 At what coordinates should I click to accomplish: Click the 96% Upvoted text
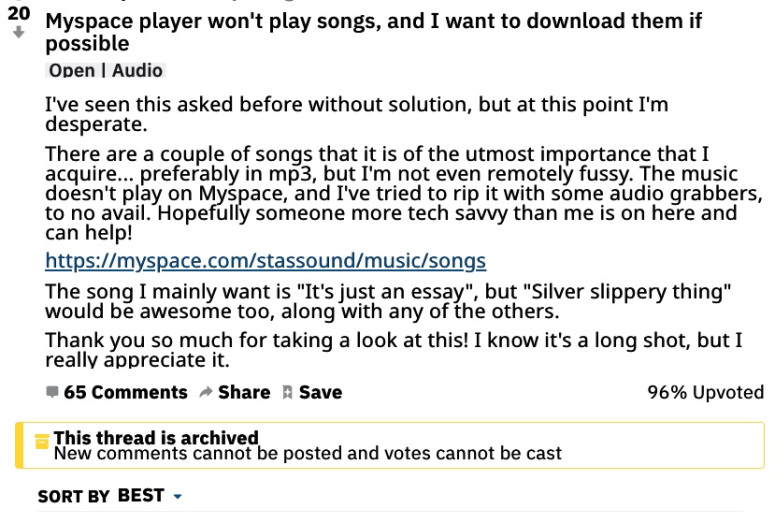click(705, 392)
